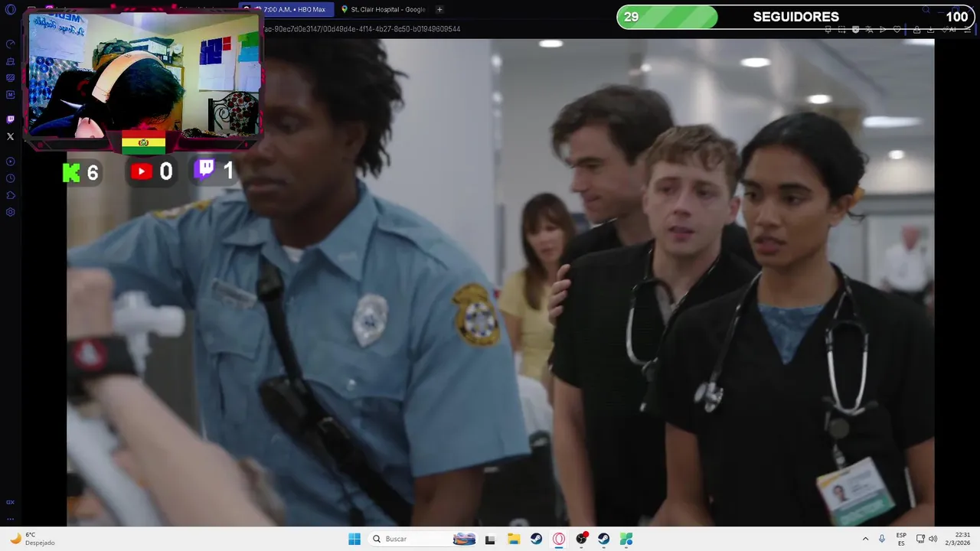Open the Player icon in the sidebar
The image size is (980, 551).
(x=10, y=161)
